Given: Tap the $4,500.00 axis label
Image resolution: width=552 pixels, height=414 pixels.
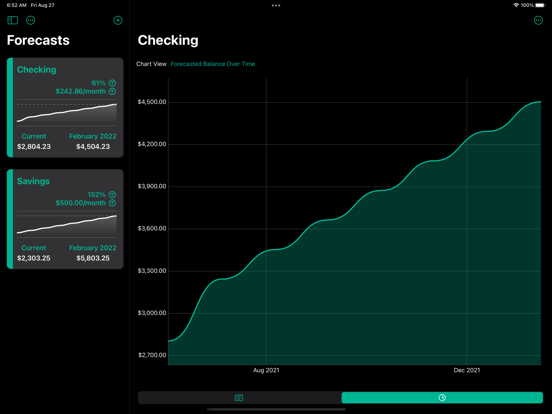Looking at the screenshot, I should (x=152, y=102).
